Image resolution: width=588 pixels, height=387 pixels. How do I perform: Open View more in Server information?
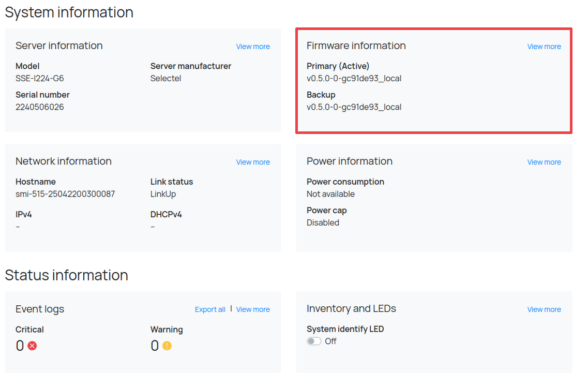[253, 47]
